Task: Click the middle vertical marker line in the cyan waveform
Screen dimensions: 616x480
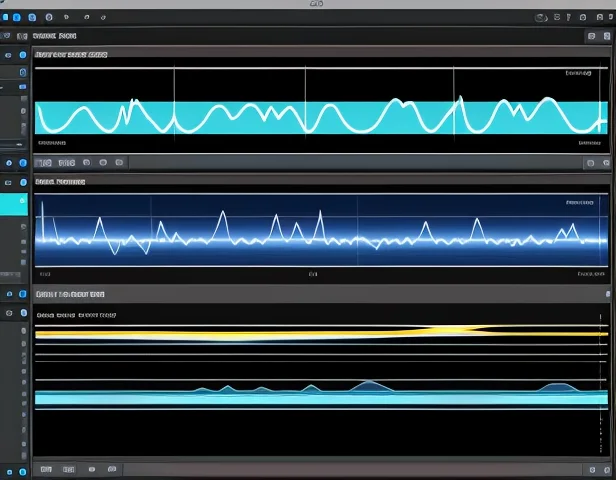Action: point(305,102)
